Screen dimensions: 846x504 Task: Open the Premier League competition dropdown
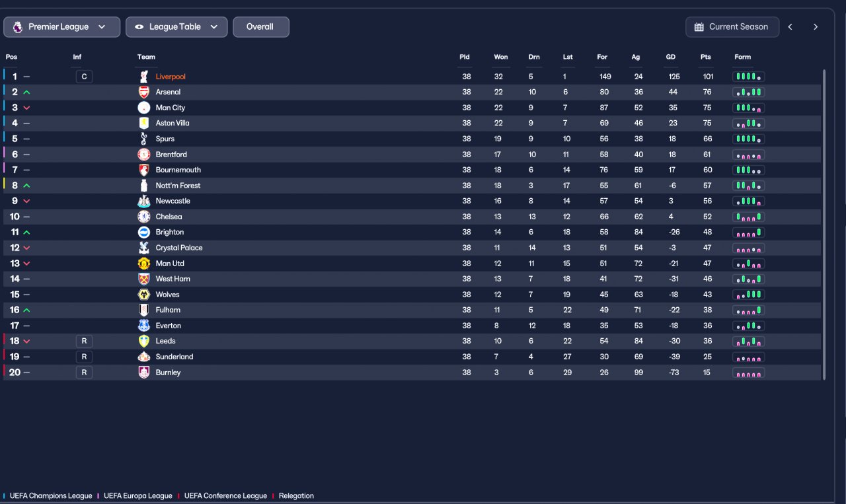pyautogui.click(x=62, y=27)
